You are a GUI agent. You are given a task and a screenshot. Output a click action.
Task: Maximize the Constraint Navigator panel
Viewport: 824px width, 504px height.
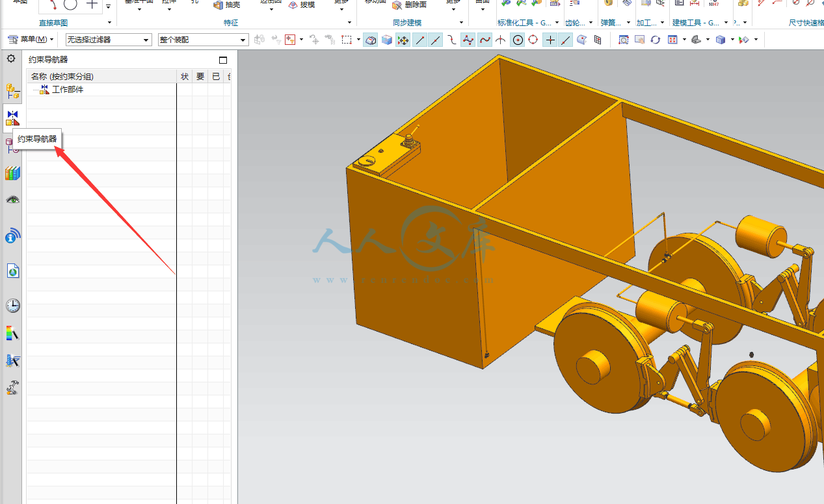click(x=223, y=60)
